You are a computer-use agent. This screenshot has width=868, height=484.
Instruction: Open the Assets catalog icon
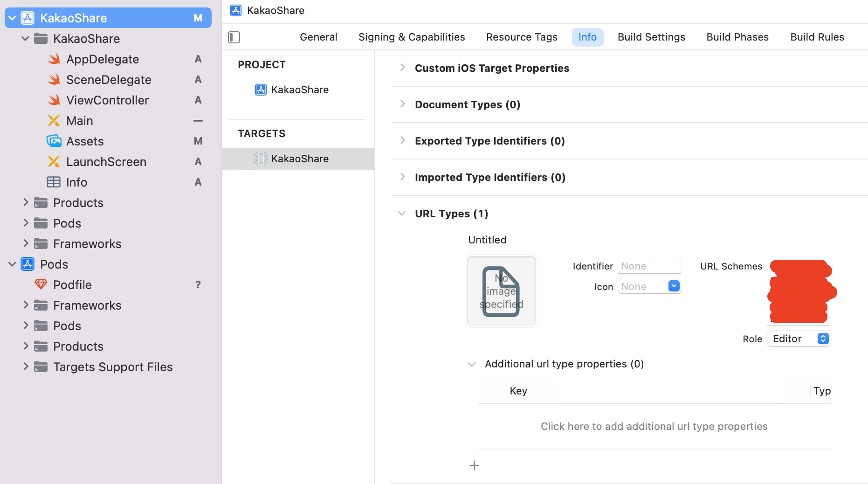54,141
